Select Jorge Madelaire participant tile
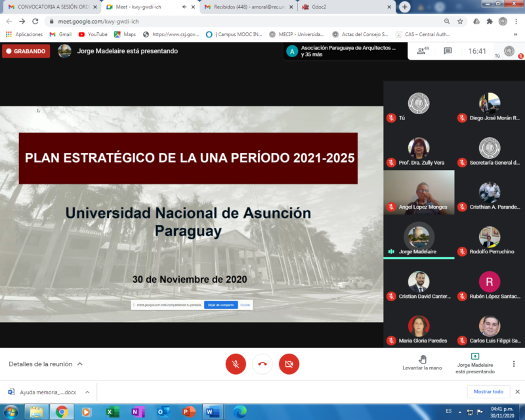 [419, 237]
